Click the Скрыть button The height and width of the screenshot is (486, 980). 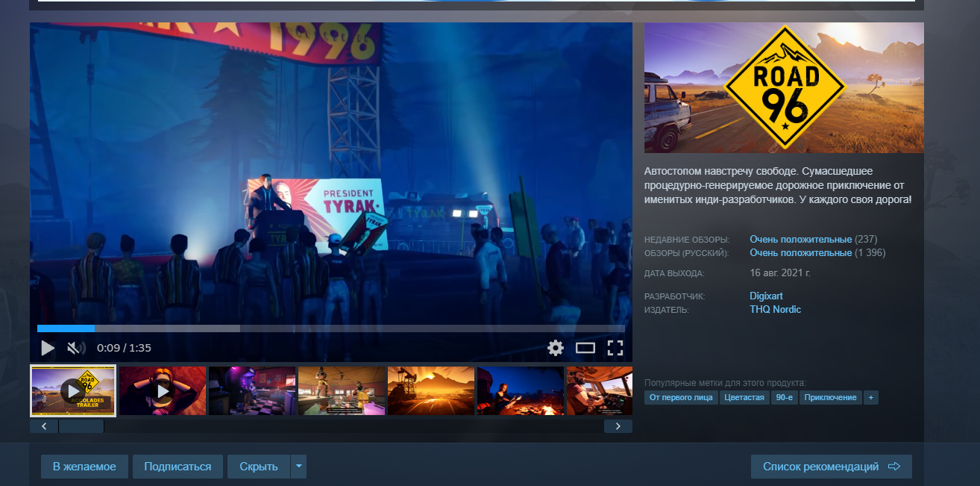tap(259, 467)
